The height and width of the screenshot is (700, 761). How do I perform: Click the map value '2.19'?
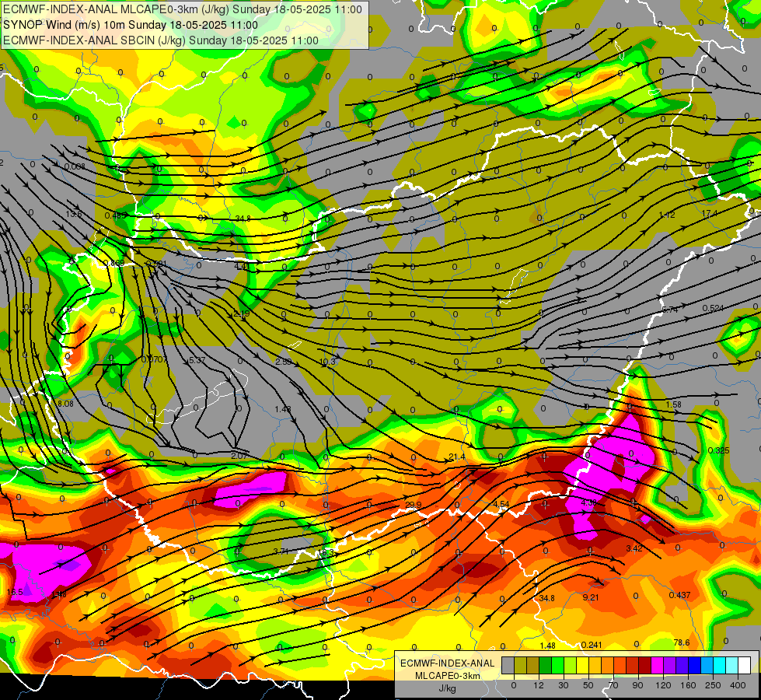point(241,313)
